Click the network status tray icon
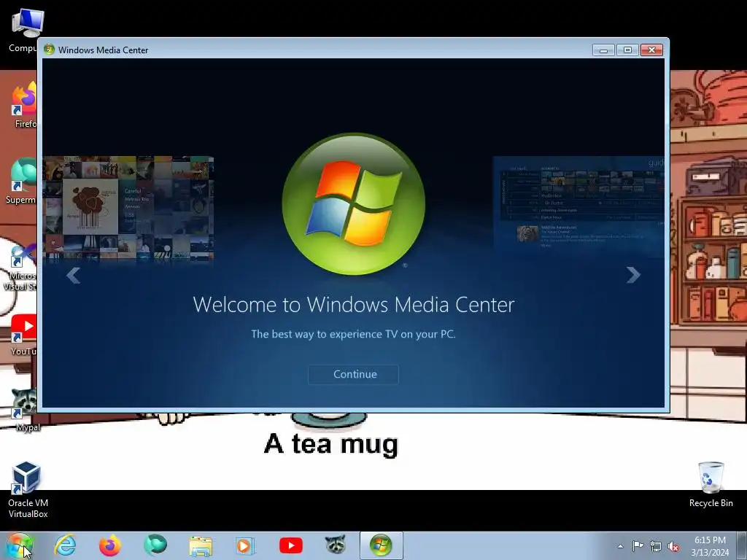Viewport: 747px width, 560px height. pyautogui.click(x=656, y=546)
